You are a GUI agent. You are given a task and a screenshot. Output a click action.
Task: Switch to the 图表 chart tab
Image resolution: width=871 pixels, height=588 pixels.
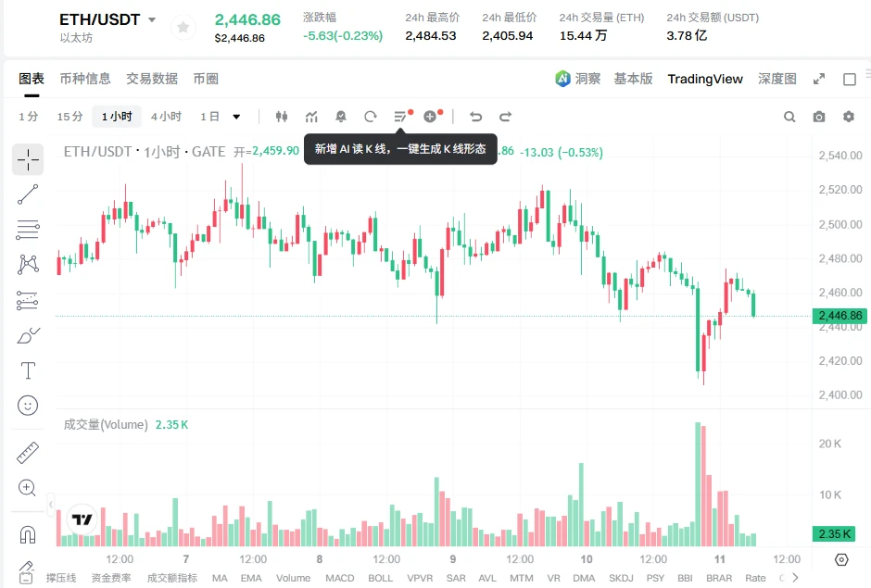(x=32, y=79)
